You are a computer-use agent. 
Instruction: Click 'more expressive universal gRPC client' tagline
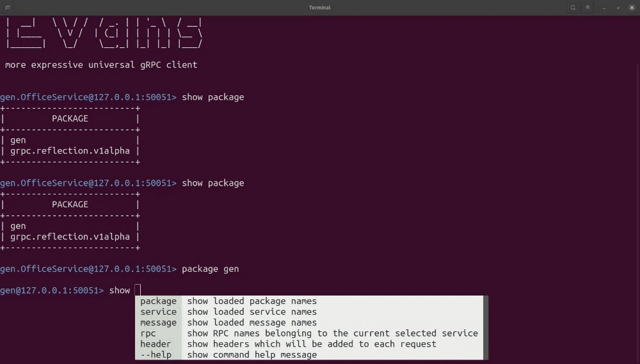pos(101,65)
